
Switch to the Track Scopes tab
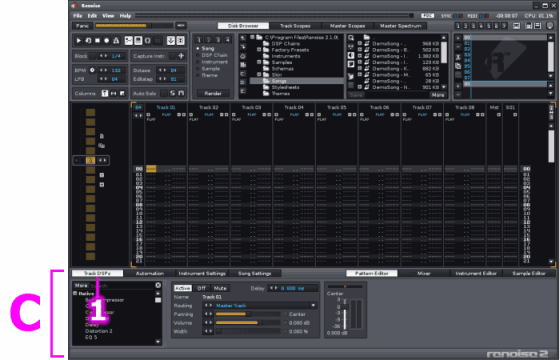pos(295,26)
